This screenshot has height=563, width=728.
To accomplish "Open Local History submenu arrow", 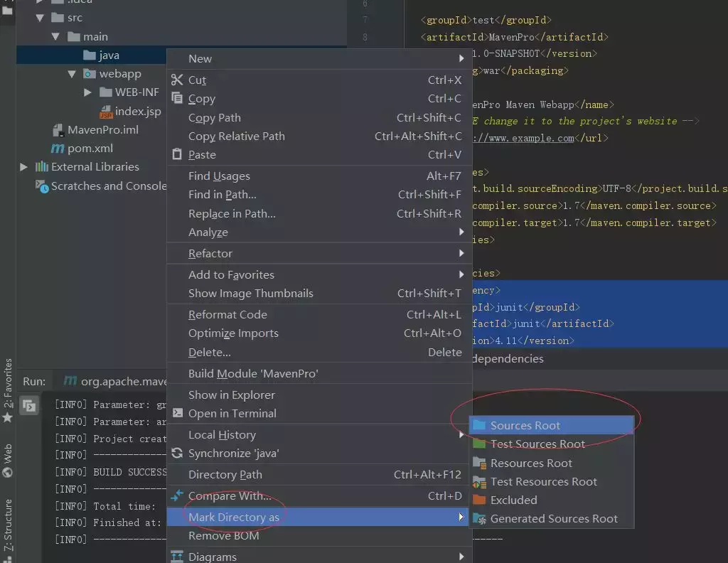I will (x=461, y=434).
